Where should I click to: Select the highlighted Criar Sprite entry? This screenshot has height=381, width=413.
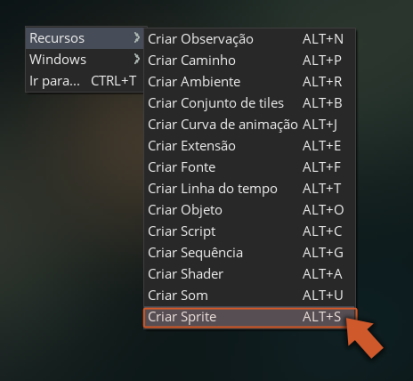click(x=250, y=318)
